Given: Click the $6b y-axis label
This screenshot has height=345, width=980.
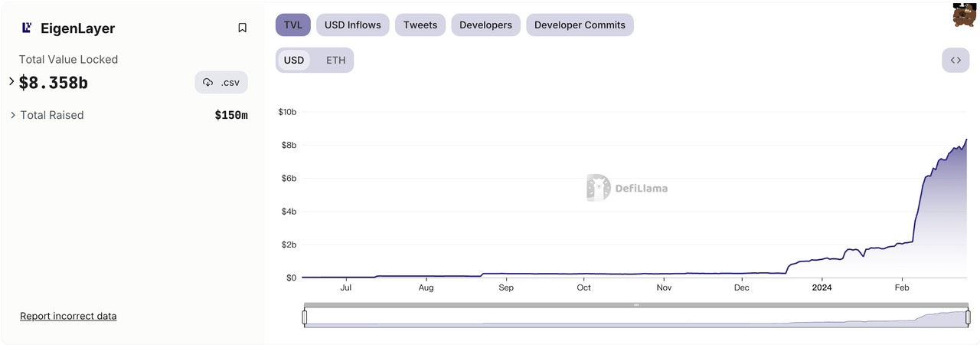Looking at the screenshot, I should (x=288, y=178).
